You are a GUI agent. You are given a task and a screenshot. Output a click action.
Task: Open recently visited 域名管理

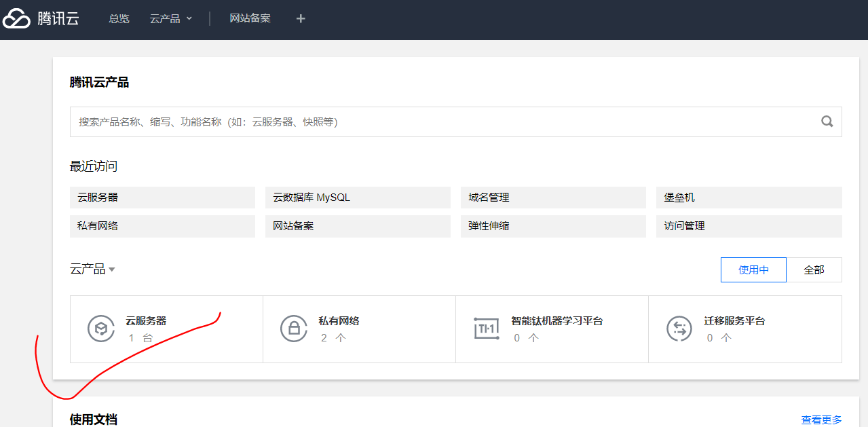[x=553, y=198]
